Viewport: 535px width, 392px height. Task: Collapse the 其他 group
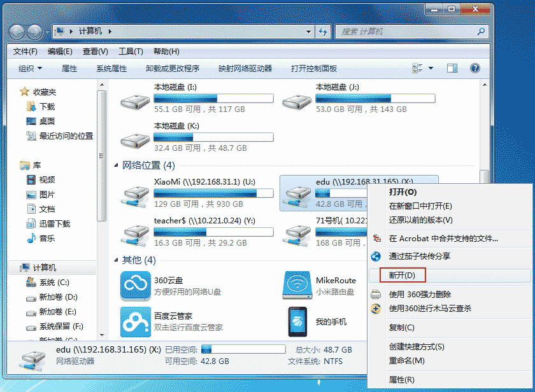(117, 260)
